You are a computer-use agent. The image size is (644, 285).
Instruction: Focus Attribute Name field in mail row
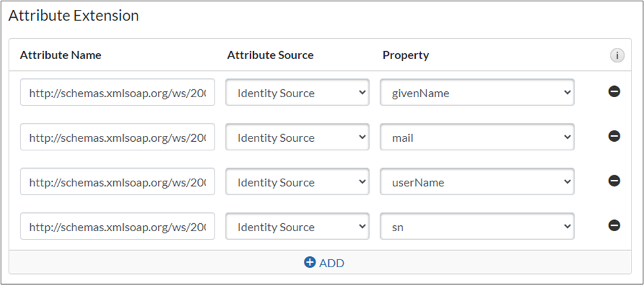(x=117, y=138)
